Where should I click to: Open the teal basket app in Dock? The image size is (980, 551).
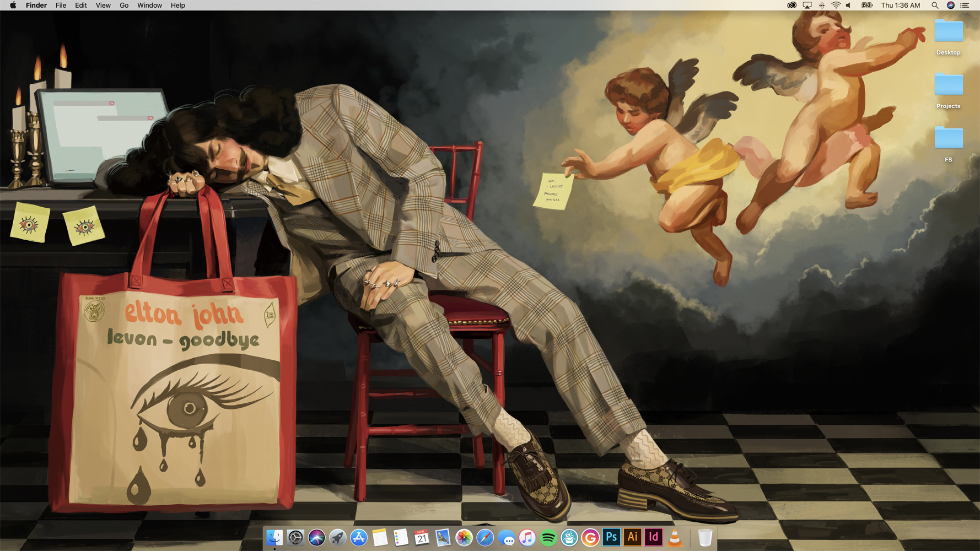coord(569,537)
